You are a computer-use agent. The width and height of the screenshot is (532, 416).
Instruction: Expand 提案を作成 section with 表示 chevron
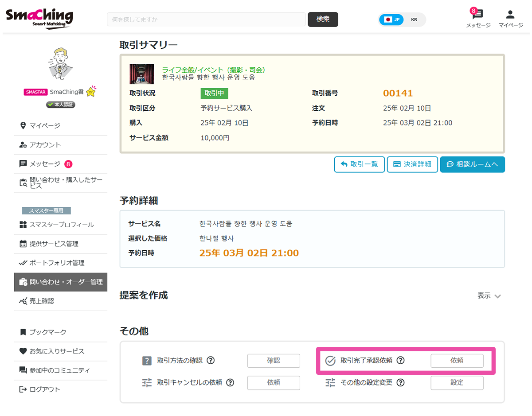tap(489, 296)
